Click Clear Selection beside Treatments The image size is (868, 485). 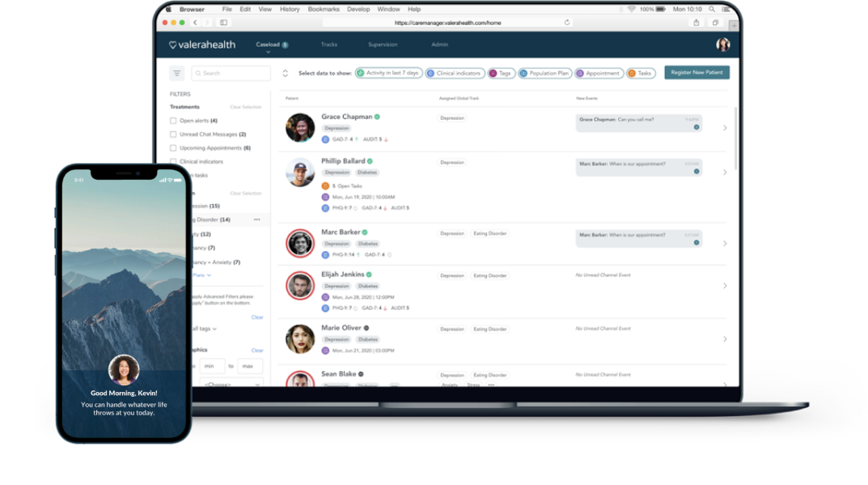coord(245,107)
